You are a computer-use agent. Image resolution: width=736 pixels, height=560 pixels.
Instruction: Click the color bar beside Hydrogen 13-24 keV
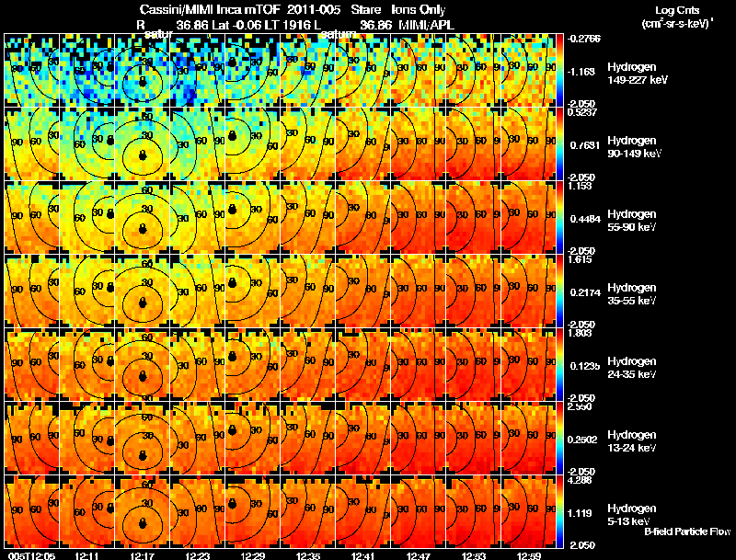tap(559, 439)
